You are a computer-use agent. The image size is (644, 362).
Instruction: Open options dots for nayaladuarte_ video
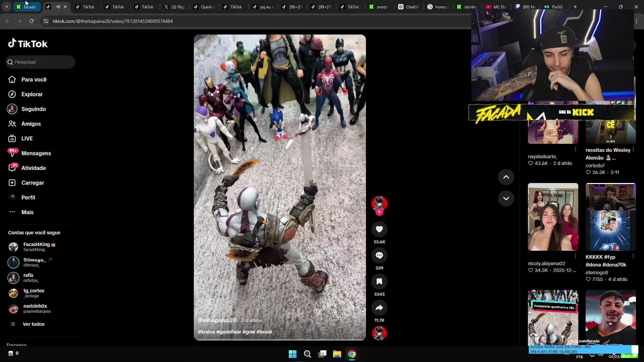pos(576,149)
